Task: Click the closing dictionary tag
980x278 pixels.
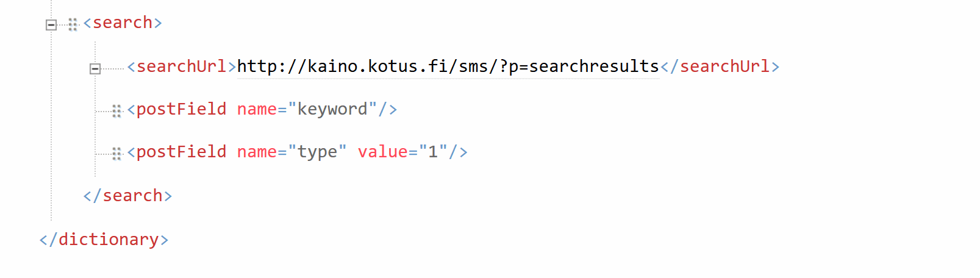Action: click(x=104, y=240)
